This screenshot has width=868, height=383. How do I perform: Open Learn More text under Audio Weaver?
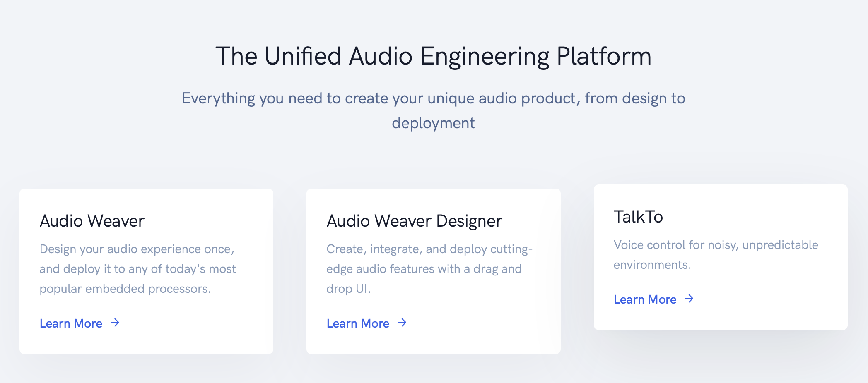tap(71, 323)
